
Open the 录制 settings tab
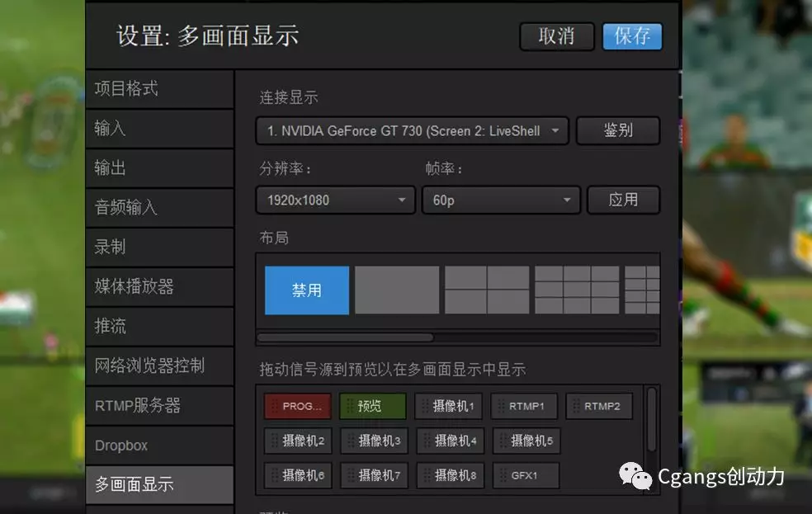tap(159, 248)
